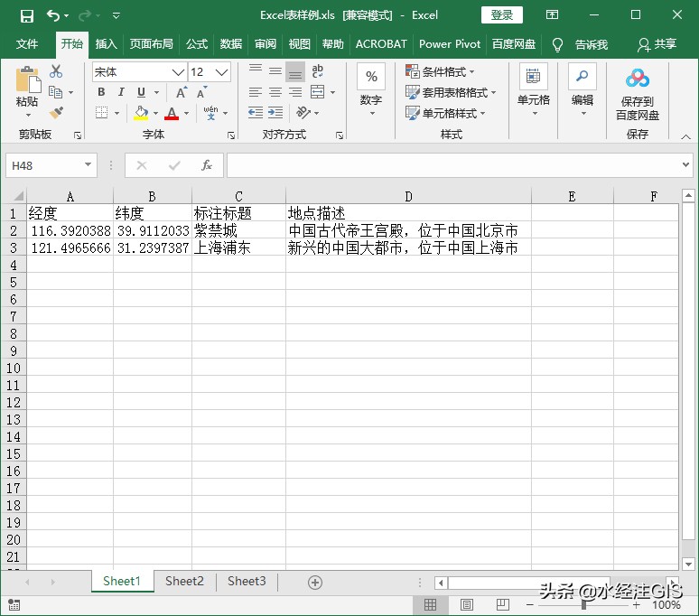Toggle underline formatting

[141, 92]
